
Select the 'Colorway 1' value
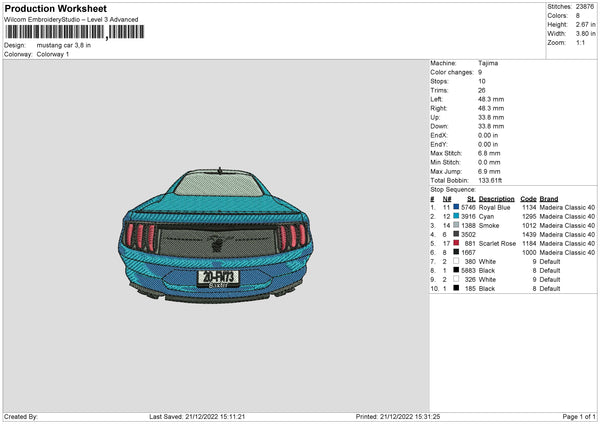(x=53, y=54)
